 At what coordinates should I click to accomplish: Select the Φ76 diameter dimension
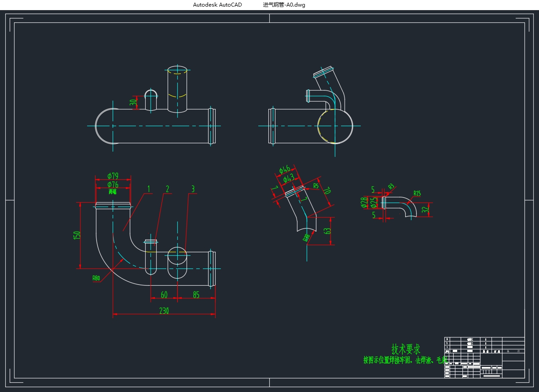[x=113, y=185]
